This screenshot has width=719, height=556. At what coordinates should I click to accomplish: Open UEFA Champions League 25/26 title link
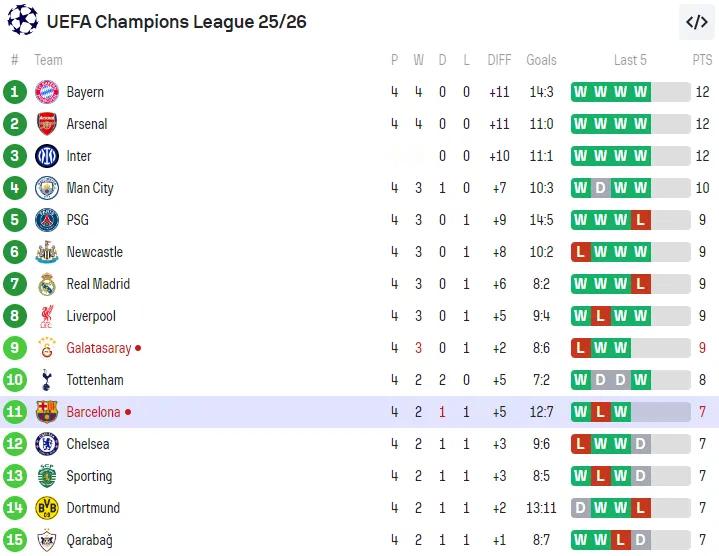(177, 22)
